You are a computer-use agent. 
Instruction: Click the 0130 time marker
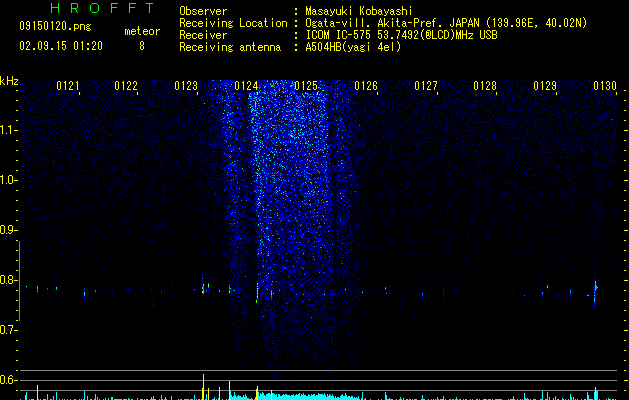coord(605,86)
